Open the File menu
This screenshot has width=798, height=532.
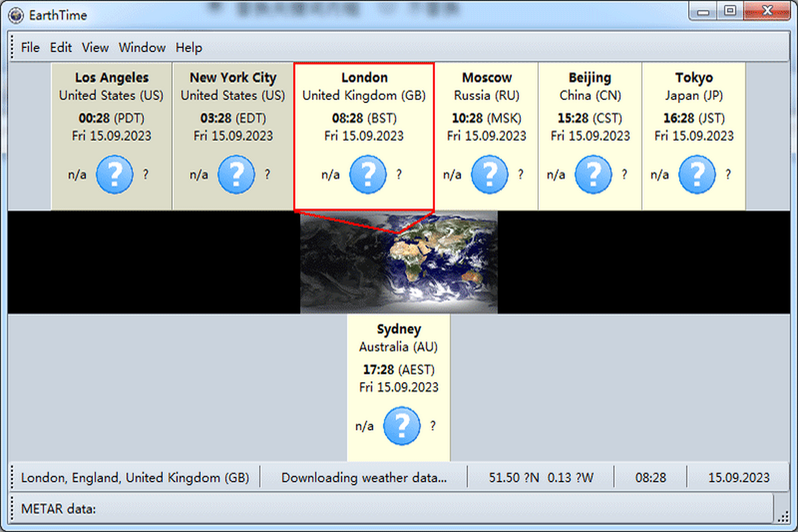(30, 47)
